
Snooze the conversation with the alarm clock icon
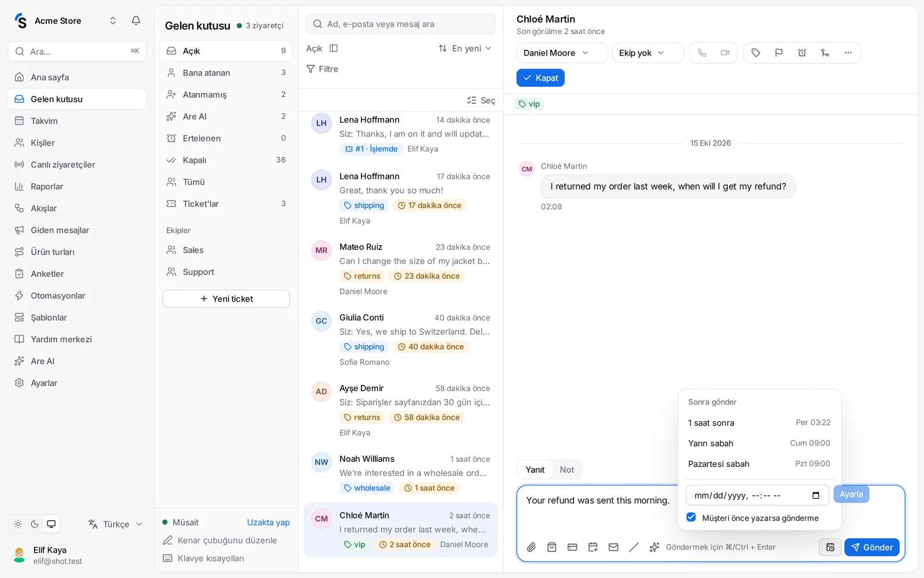pos(802,53)
